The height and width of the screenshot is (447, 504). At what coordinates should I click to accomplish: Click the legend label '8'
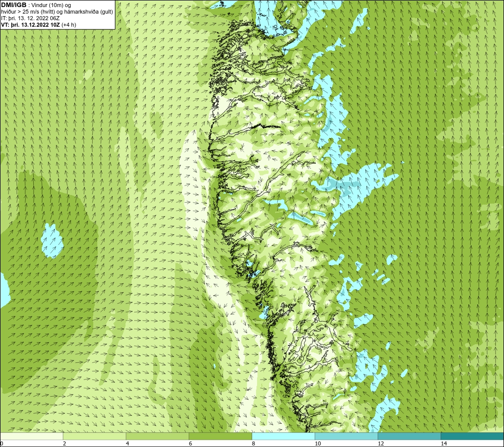pyautogui.click(x=254, y=443)
